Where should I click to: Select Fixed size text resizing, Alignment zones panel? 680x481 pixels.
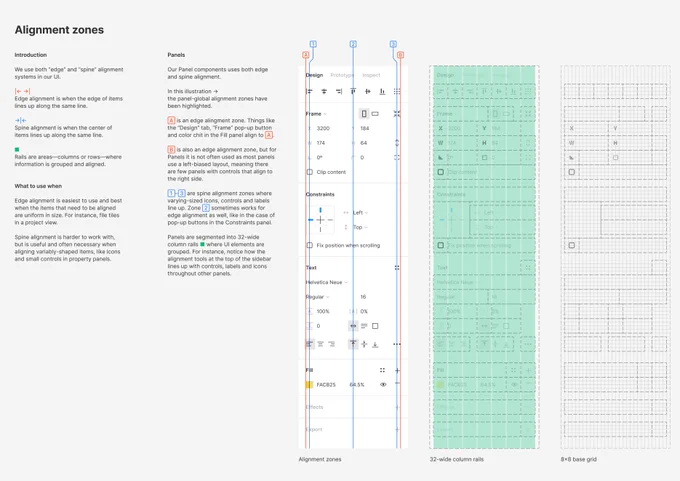point(375,326)
